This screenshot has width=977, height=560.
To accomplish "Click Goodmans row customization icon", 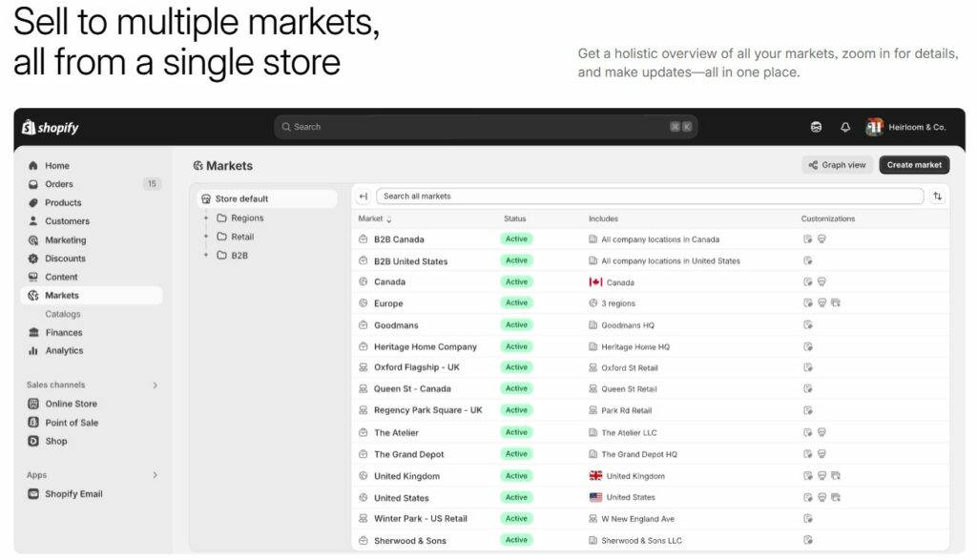I will [x=808, y=324].
